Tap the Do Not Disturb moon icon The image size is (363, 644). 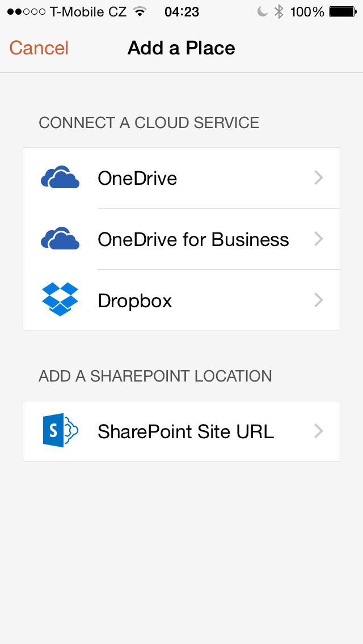click(262, 11)
